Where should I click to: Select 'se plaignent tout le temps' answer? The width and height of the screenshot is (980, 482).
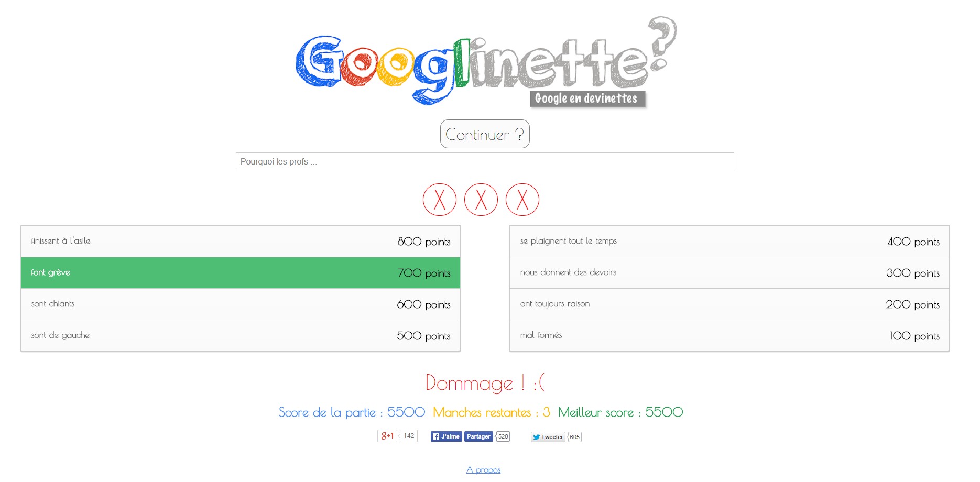[729, 242]
